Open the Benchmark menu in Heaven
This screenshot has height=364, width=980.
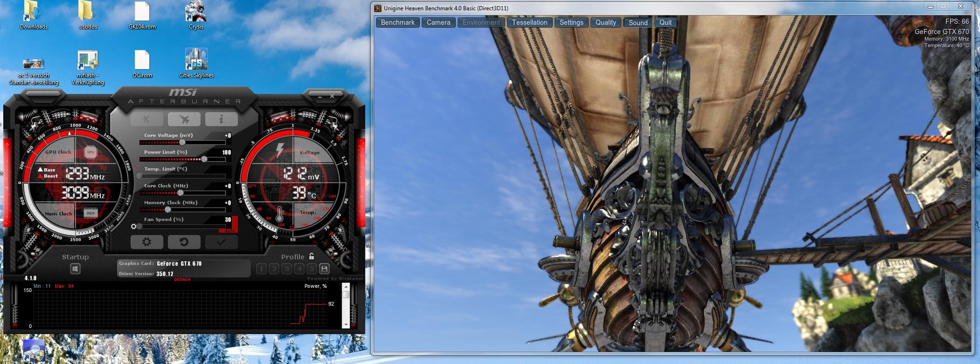(x=398, y=22)
